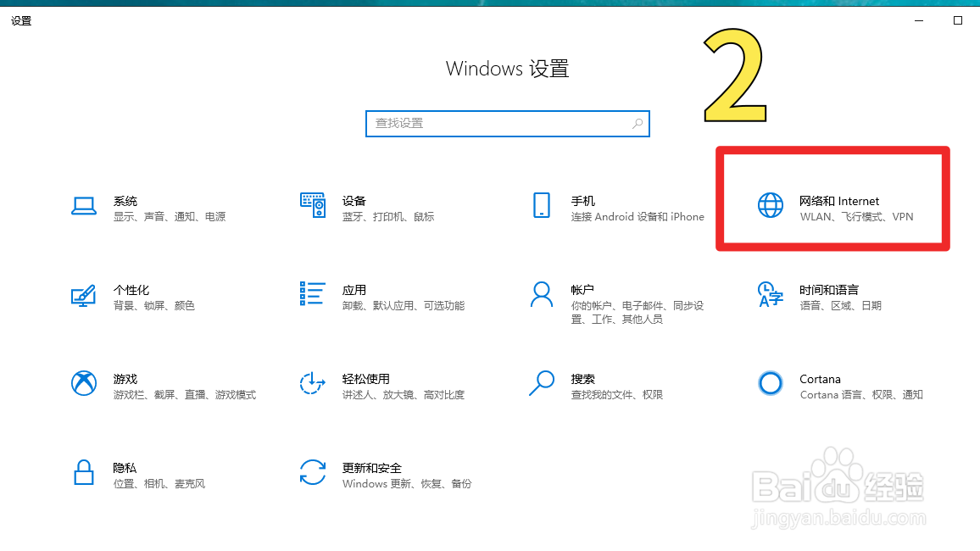Click the text Windows 更新、恢复、备份
980x551 pixels.
pyautogui.click(x=407, y=483)
